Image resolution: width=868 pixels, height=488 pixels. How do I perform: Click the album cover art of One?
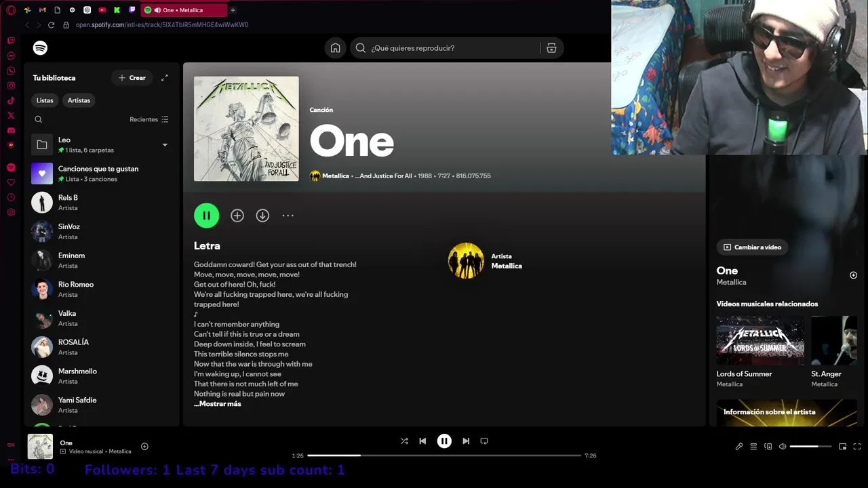tap(246, 129)
